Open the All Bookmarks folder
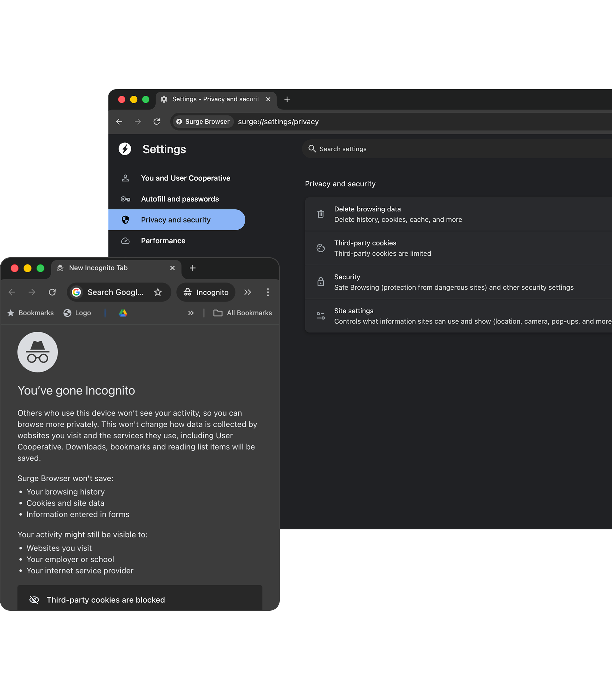This screenshot has height=700, width=612. click(x=242, y=313)
